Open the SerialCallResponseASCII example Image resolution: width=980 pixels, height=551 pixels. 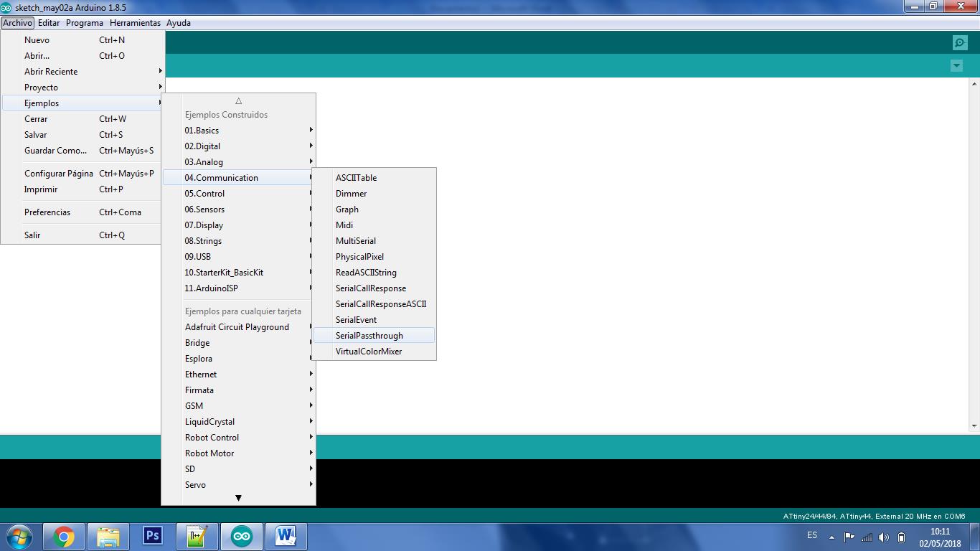click(374, 304)
